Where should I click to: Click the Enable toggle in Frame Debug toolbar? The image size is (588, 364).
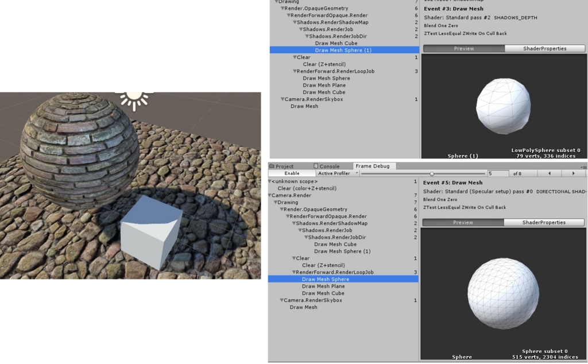tap(292, 173)
